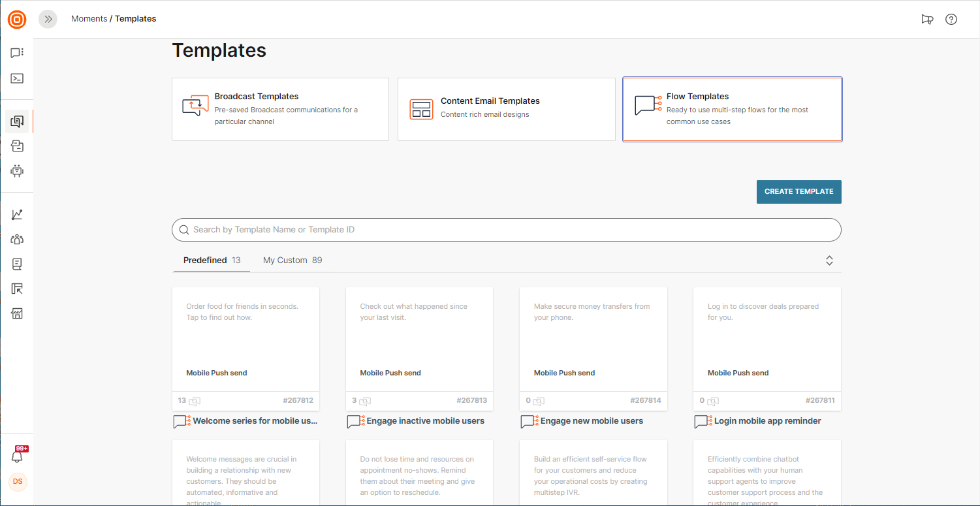The width and height of the screenshot is (980, 506).
Task: Open the storefront exchange icon in the sidebar
Action: (x=17, y=314)
